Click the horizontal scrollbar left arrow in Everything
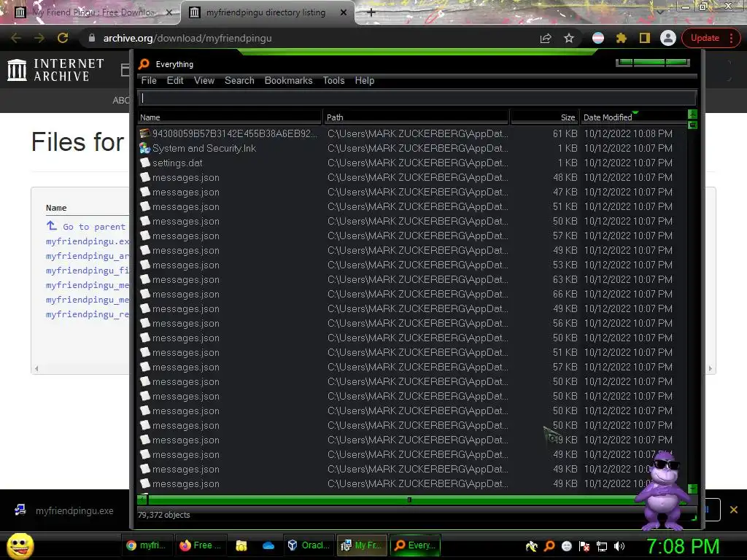The image size is (747, 560). tap(142, 500)
